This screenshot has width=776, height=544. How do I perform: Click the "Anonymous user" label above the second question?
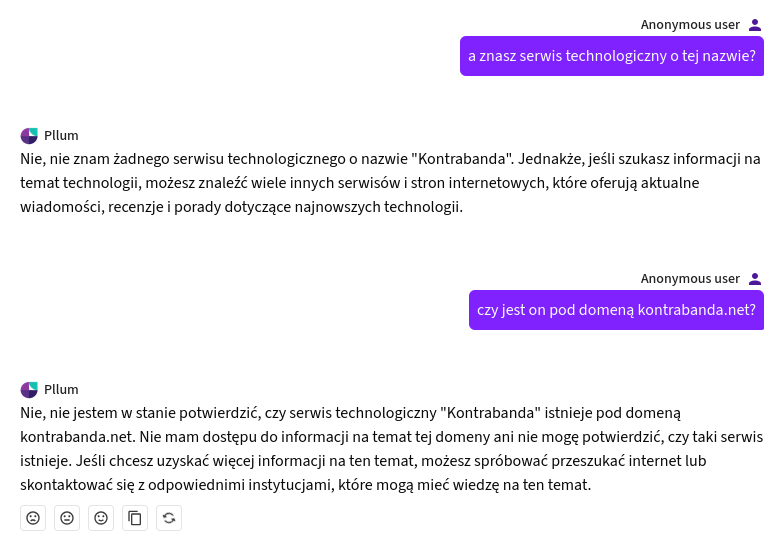click(690, 279)
